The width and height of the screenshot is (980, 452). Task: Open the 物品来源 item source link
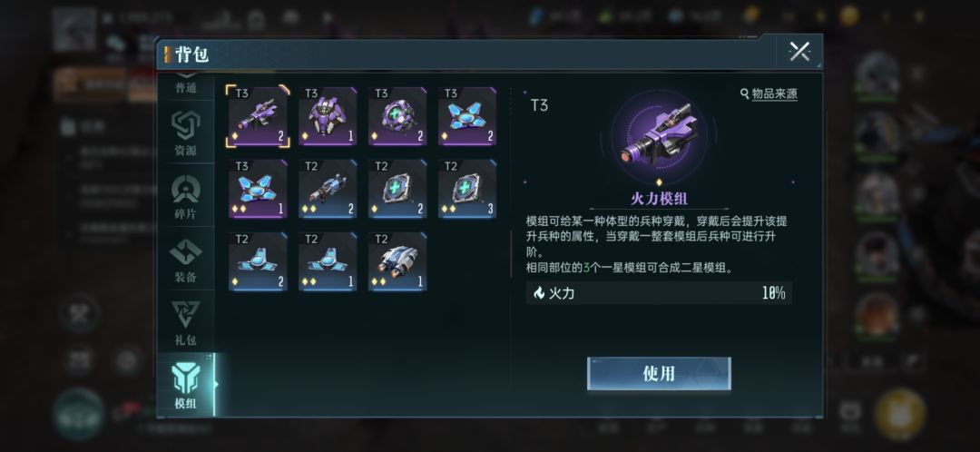coord(769,93)
